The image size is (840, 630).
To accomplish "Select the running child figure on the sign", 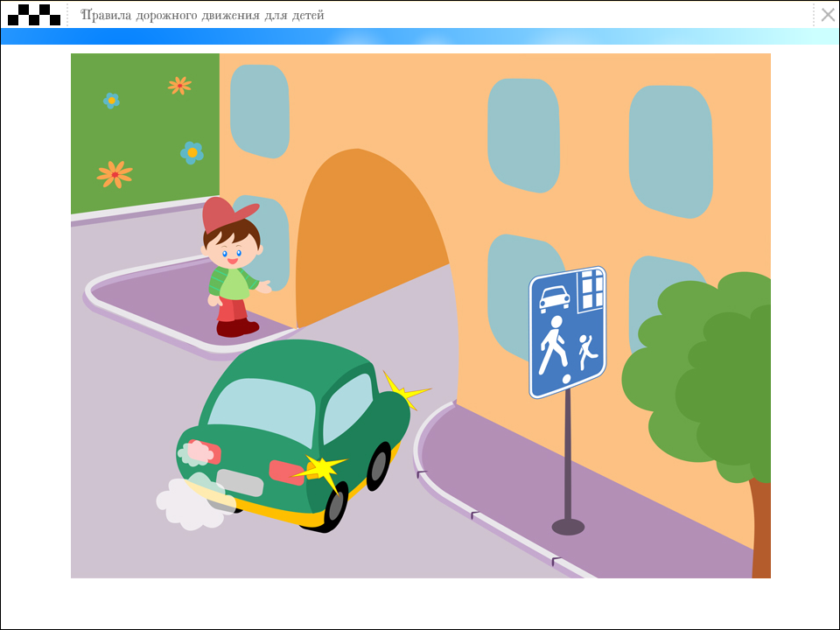I will coord(585,351).
